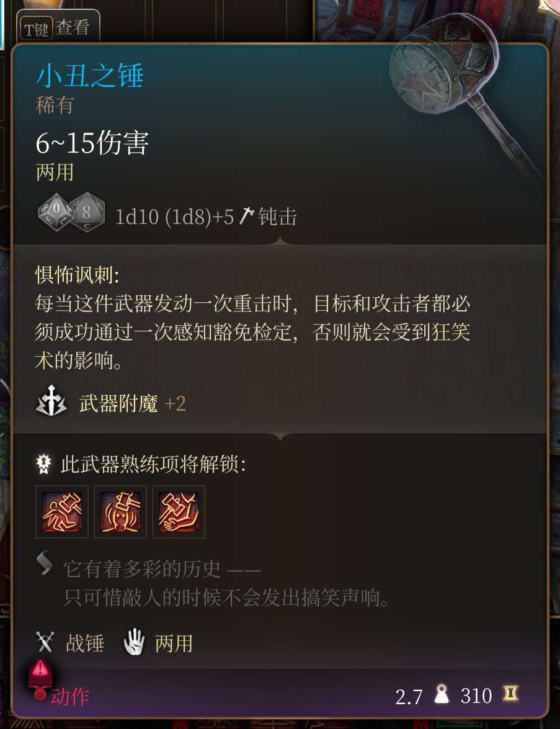Image resolution: width=560 pixels, height=729 pixels.
Task: Click the third weapon skill icon
Action: [179, 512]
